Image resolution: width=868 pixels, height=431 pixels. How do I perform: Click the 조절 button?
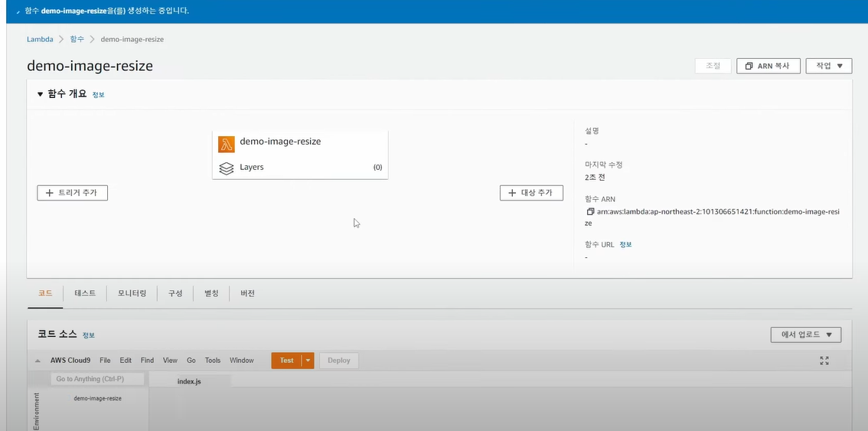tap(713, 66)
